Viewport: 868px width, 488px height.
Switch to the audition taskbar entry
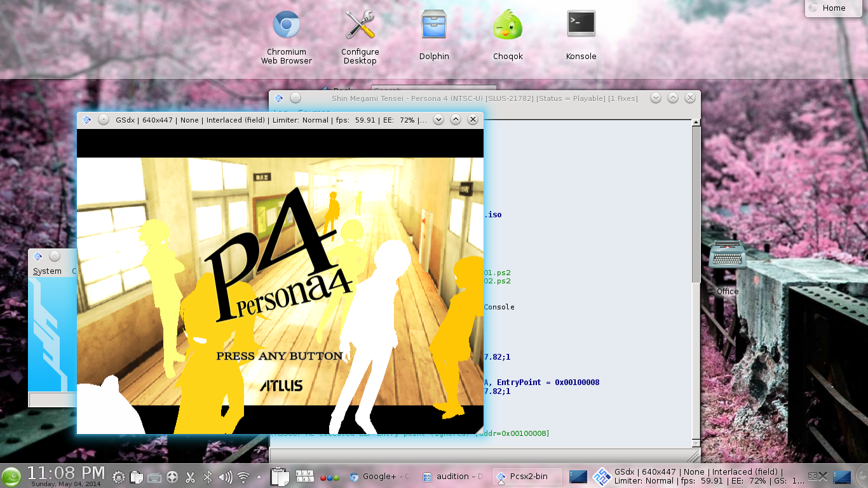tap(454, 477)
